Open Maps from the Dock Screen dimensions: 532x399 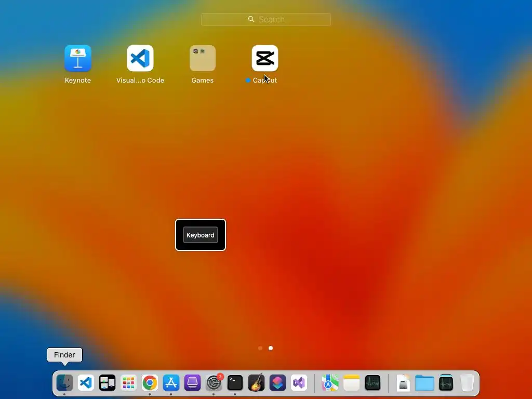click(330, 383)
